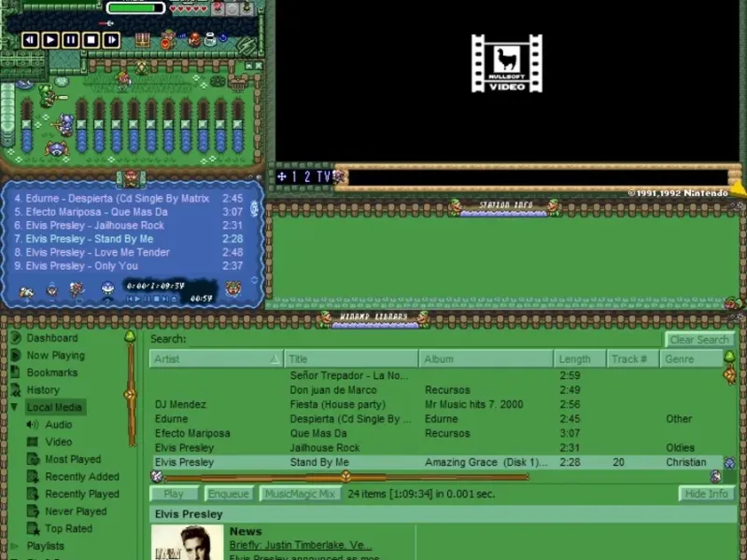Click the MusicMagic Mix button
This screenshot has height=560, width=747.
click(300, 494)
